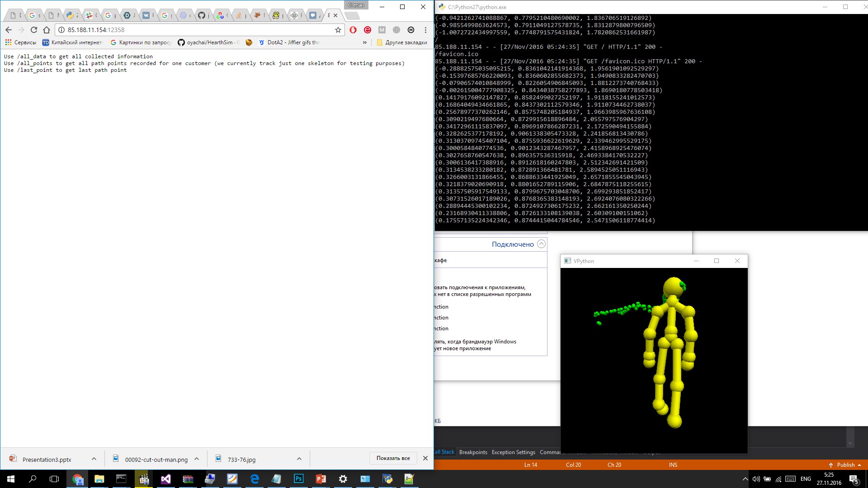Click the Показать все downloads button

click(x=393, y=458)
